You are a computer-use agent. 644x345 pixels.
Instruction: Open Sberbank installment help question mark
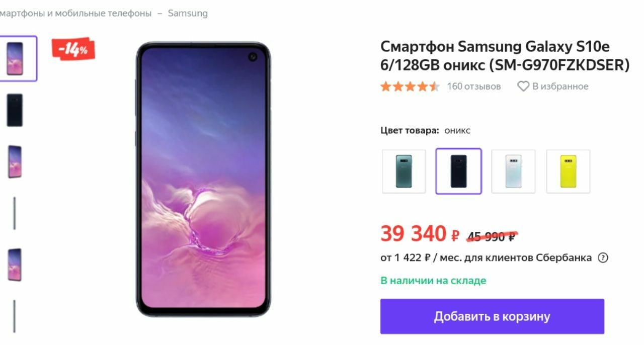tap(603, 258)
